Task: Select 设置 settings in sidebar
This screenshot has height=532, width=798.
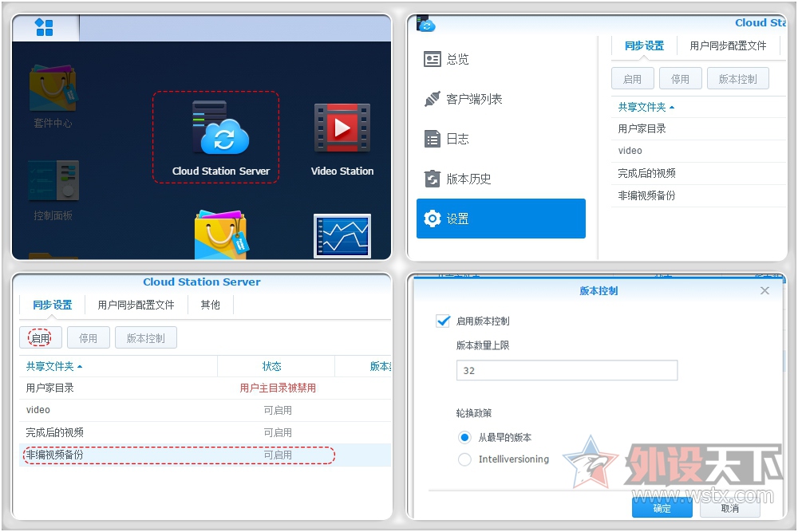Action: (x=501, y=219)
